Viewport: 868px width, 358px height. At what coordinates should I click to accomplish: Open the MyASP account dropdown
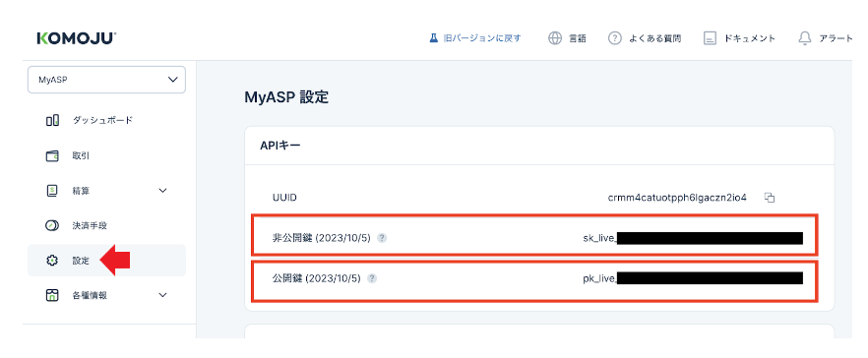pyautogui.click(x=107, y=80)
